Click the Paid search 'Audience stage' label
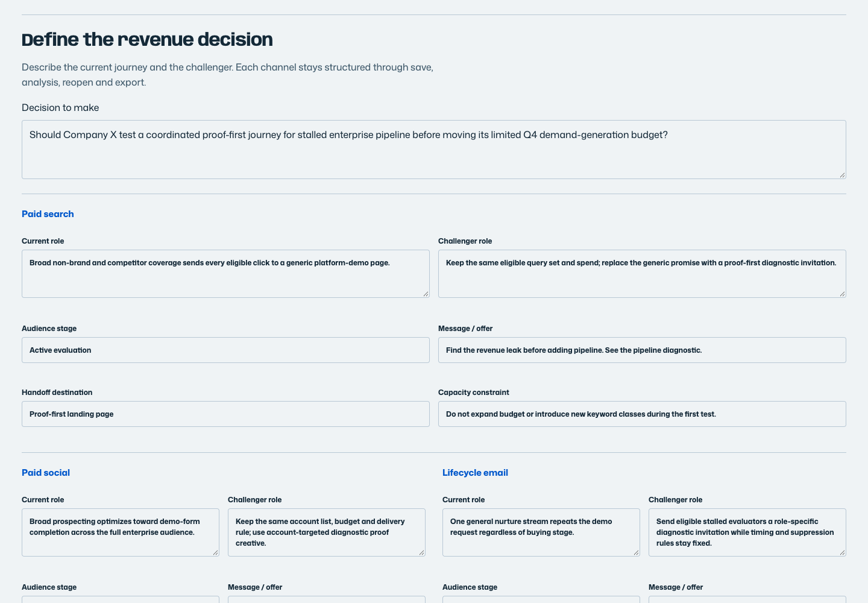The width and height of the screenshot is (868, 603). coord(49,329)
